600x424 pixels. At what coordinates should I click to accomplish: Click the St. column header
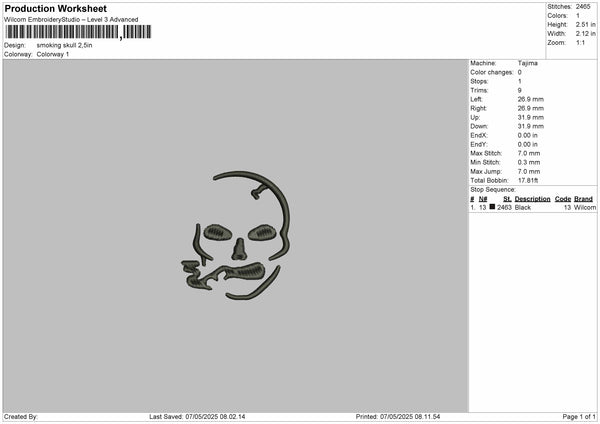pos(507,199)
